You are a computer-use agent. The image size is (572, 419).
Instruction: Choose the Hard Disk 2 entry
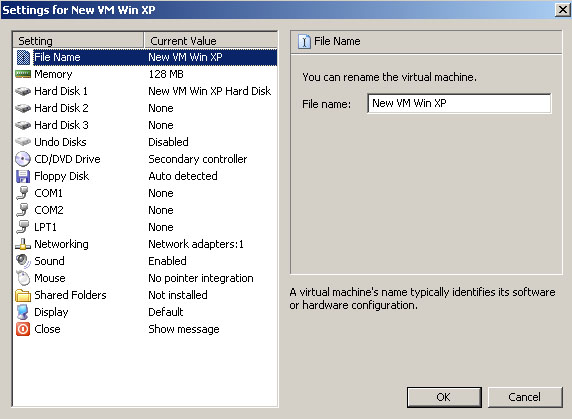[145, 108]
